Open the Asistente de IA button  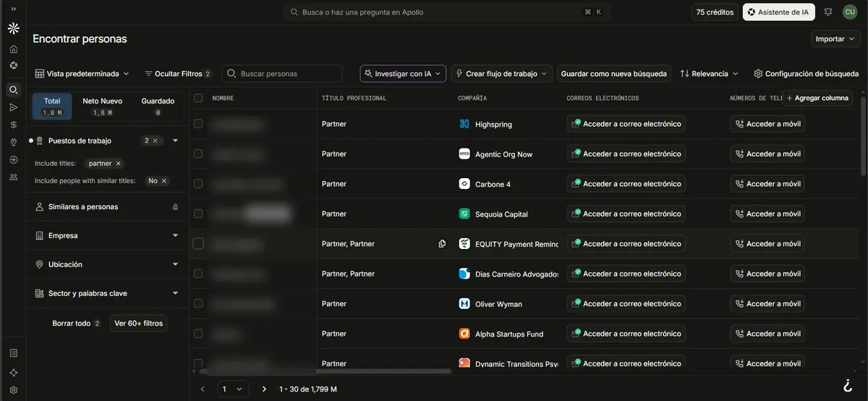coord(779,12)
